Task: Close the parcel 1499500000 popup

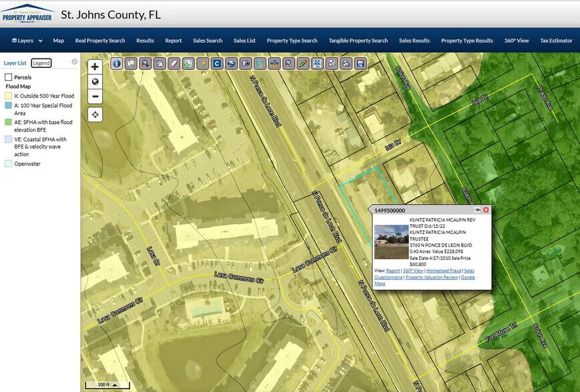Action: tap(486, 210)
